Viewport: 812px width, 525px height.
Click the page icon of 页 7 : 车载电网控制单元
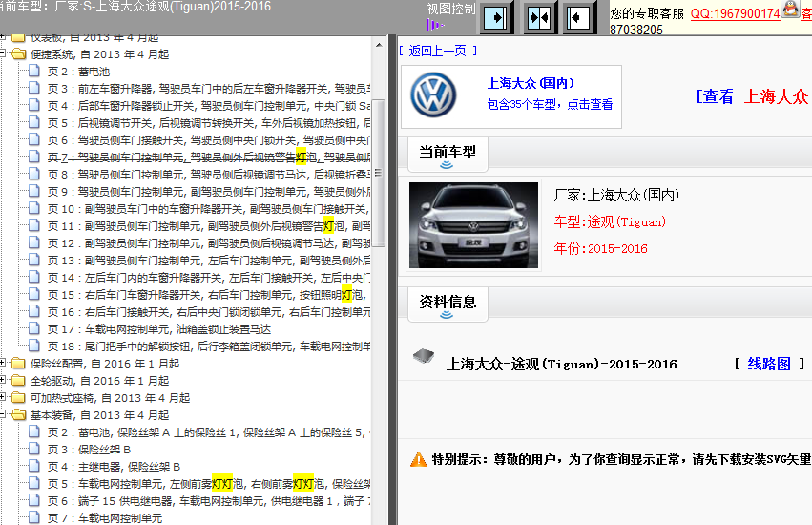click(34, 517)
